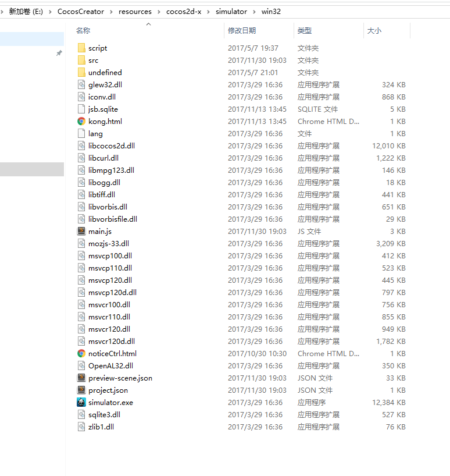This screenshot has width=450, height=476.
Task: Sort files by 名称 column header
Action: (x=83, y=31)
